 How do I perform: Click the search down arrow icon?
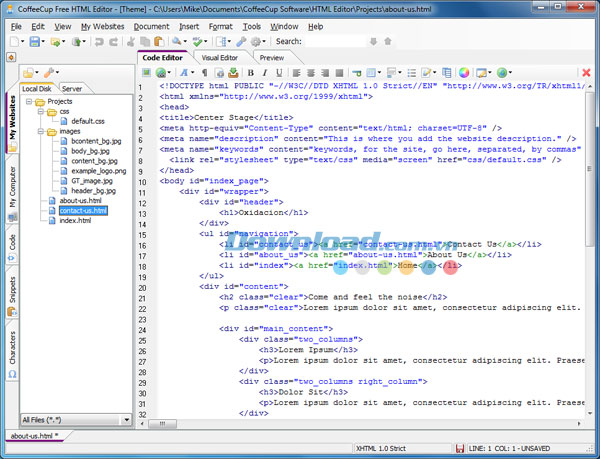point(373,41)
